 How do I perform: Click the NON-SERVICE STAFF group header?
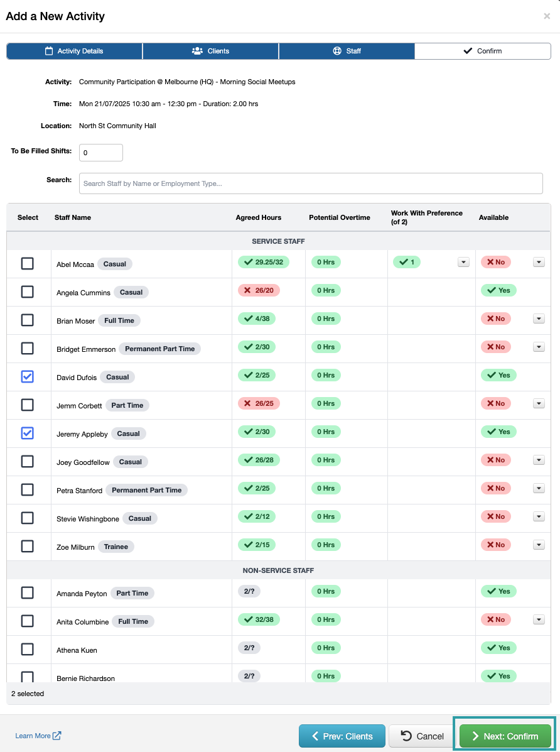pyautogui.click(x=278, y=570)
